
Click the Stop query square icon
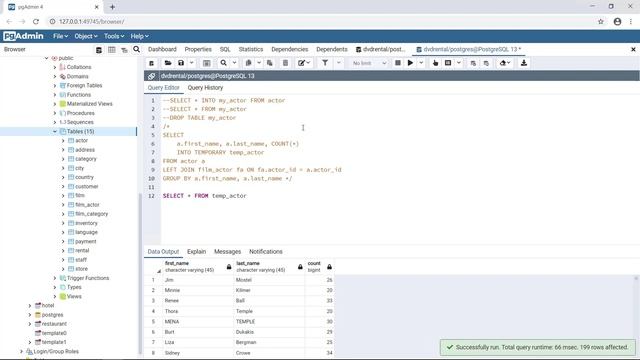coord(398,63)
